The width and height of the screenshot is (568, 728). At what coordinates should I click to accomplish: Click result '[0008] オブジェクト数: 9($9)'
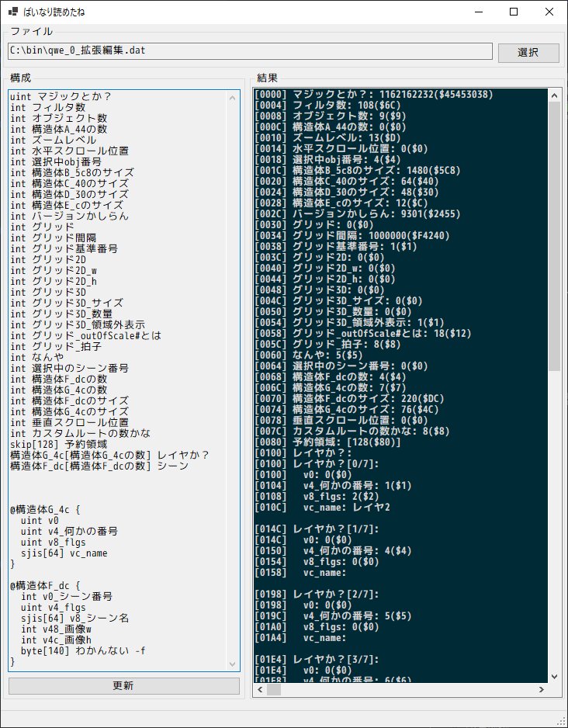331,116
